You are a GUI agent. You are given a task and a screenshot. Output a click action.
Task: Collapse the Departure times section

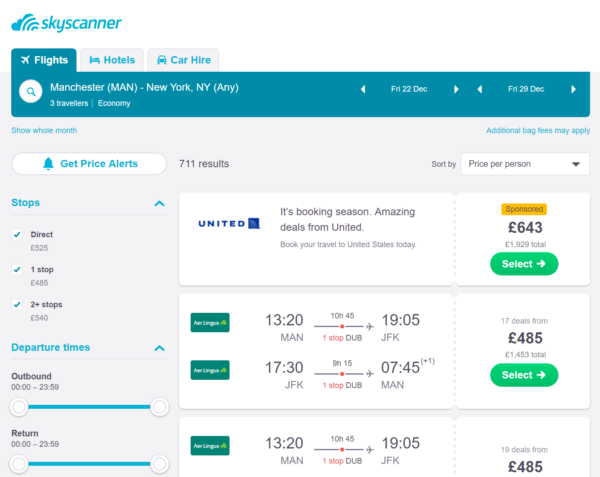click(160, 348)
